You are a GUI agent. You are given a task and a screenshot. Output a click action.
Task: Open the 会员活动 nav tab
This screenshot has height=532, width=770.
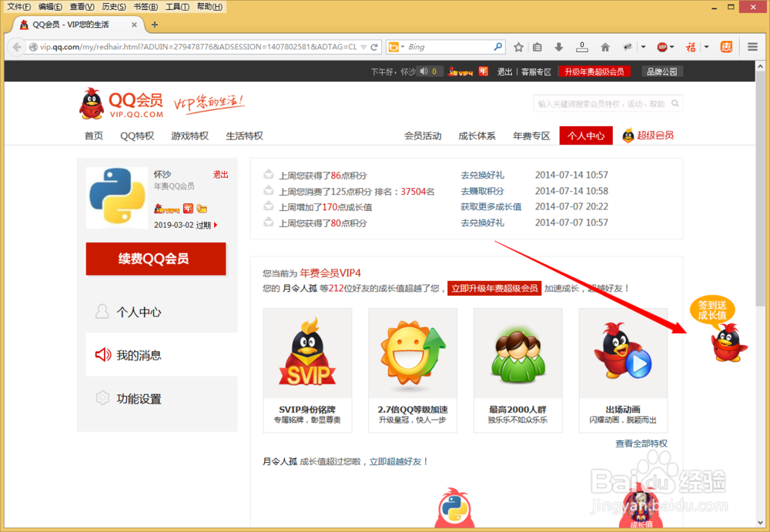coord(422,136)
